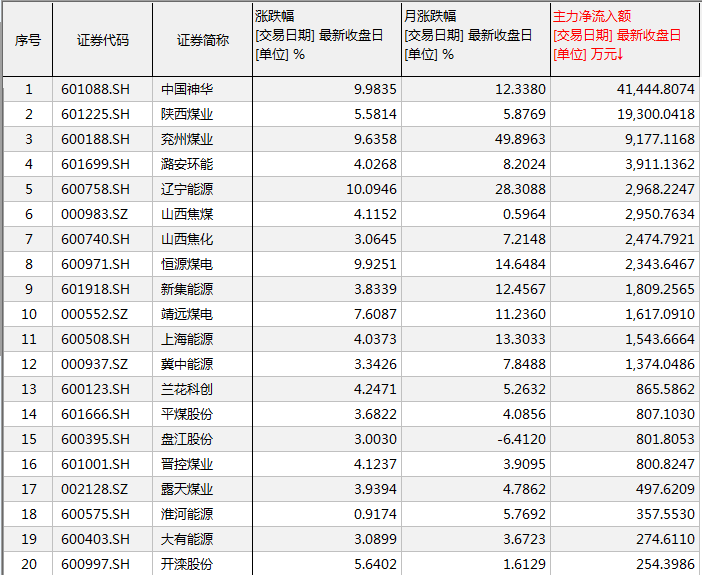This screenshot has width=702, height=575.
Task: Select stock name 靖远煤电
Action: coord(187,314)
